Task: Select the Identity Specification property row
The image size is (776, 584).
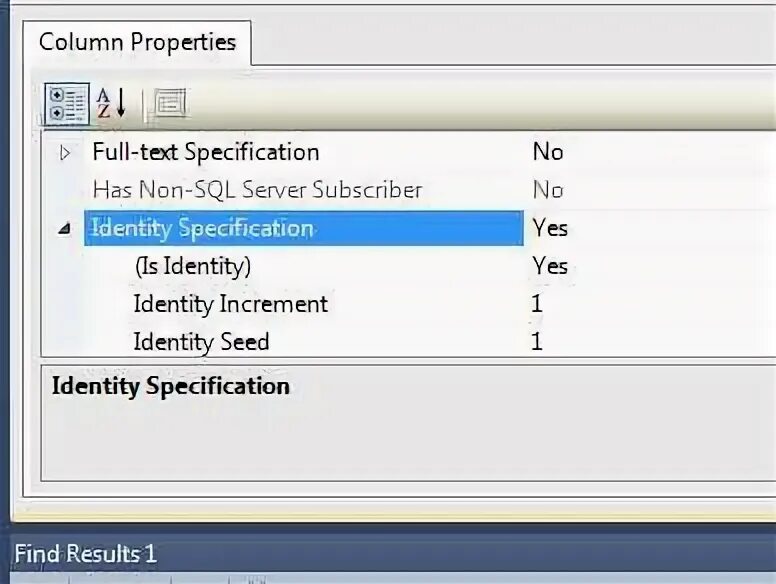Action: coord(202,228)
